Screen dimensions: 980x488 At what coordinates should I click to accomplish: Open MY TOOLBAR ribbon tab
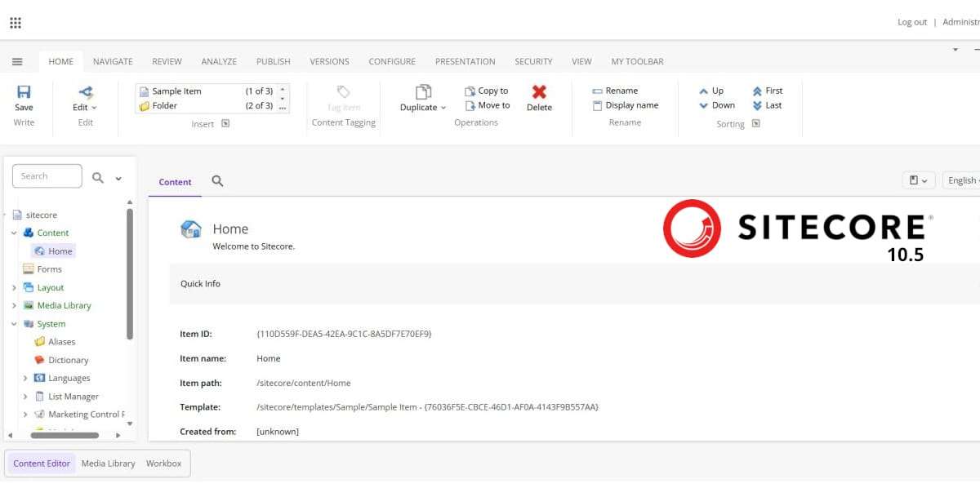coord(637,61)
